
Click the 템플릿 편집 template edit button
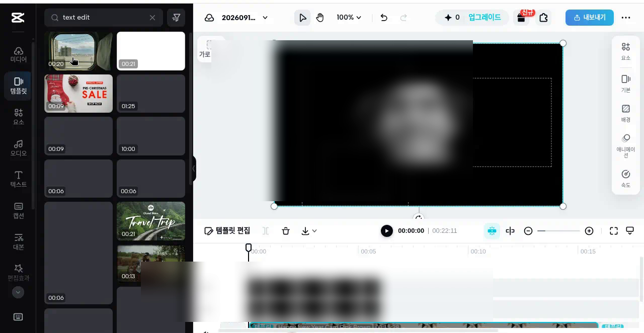click(227, 231)
